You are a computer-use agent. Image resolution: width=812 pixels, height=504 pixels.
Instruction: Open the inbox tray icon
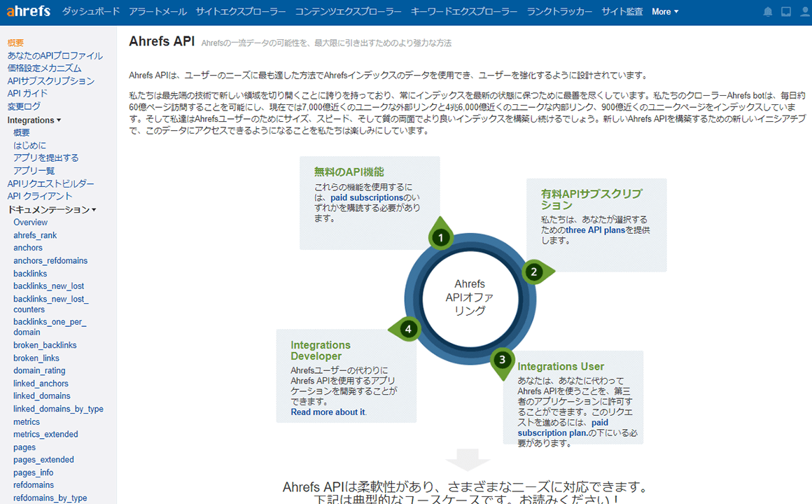[x=786, y=12]
